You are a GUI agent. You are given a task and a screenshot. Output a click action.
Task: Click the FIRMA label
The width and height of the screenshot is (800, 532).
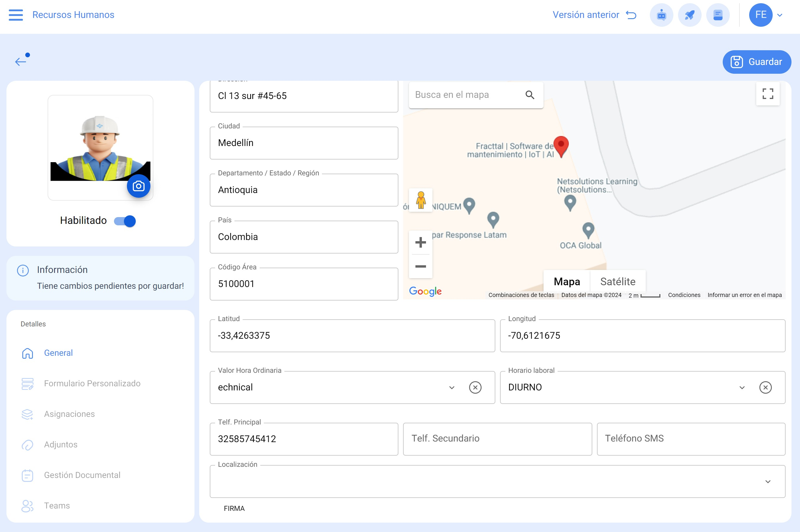pyautogui.click(x=234, y=508)
